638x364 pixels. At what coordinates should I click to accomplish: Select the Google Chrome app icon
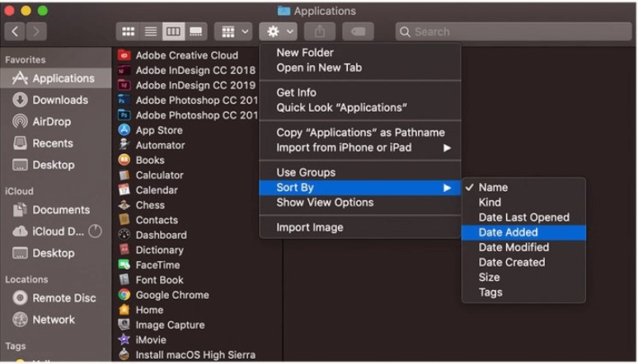[124, 295]
